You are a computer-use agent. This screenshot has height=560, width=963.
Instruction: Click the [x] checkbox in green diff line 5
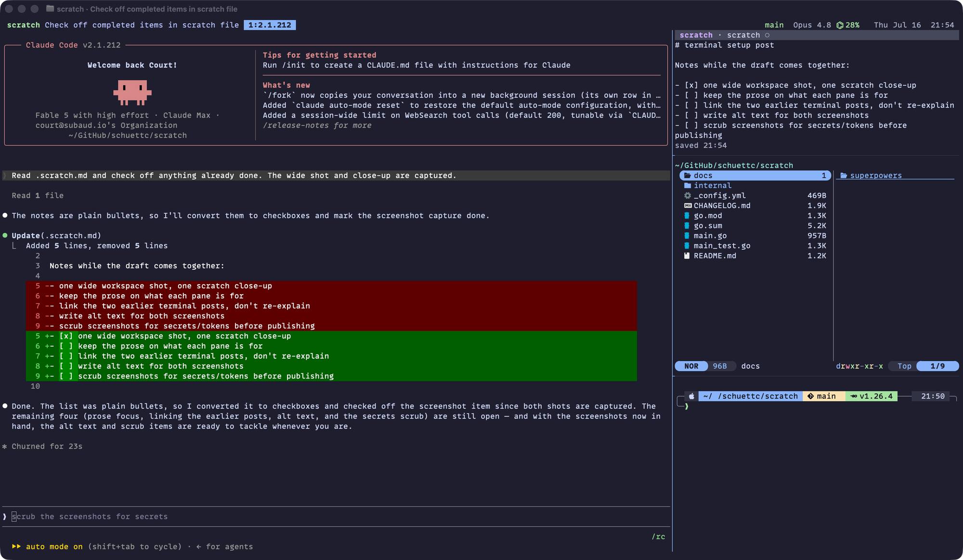click(x=66, y=336)
